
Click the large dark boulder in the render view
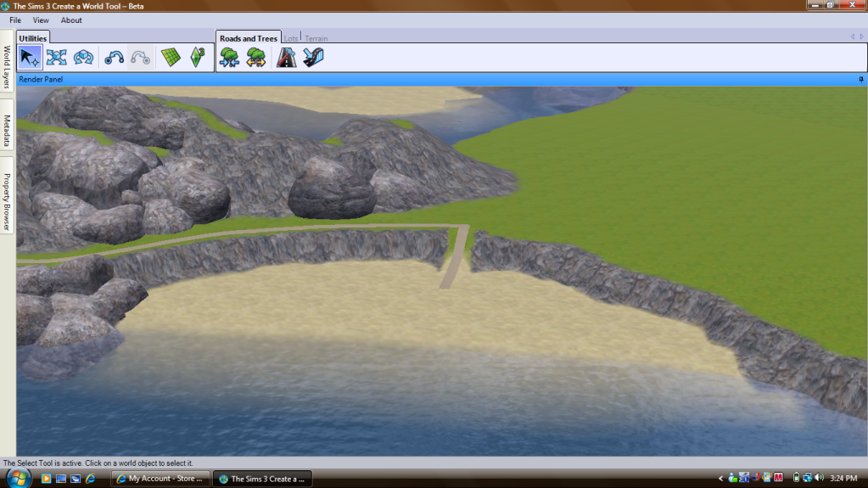click(332, 189)
